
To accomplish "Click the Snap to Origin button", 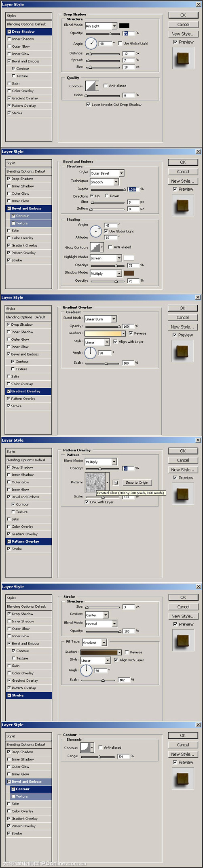I will [137, 482].
